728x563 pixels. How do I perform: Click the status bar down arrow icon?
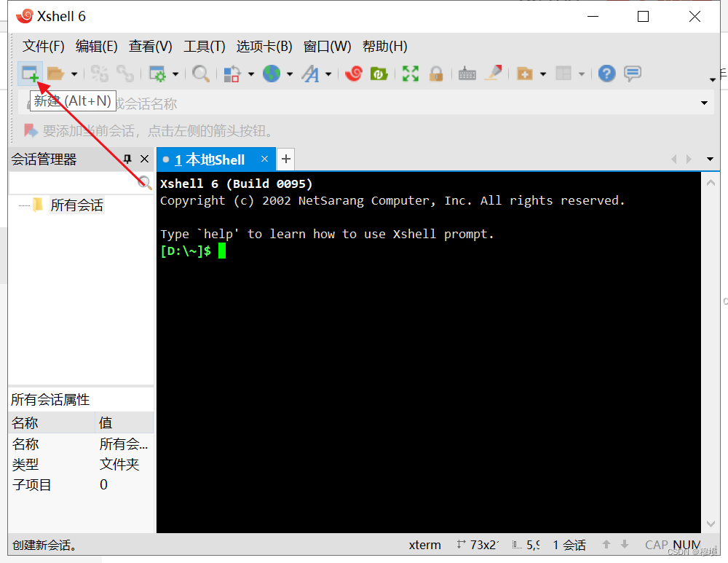tap(625, 544)
